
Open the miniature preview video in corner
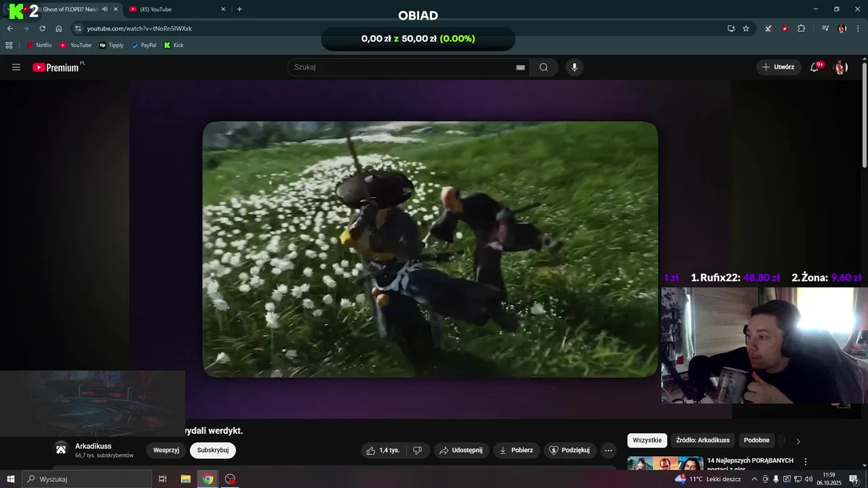(x=92, y=403)
